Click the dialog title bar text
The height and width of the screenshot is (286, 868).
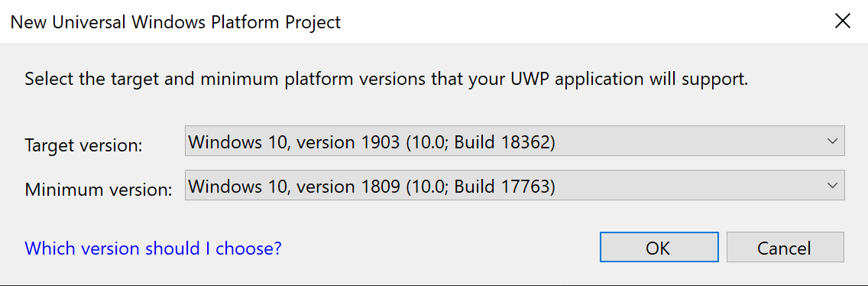point(176,22)
